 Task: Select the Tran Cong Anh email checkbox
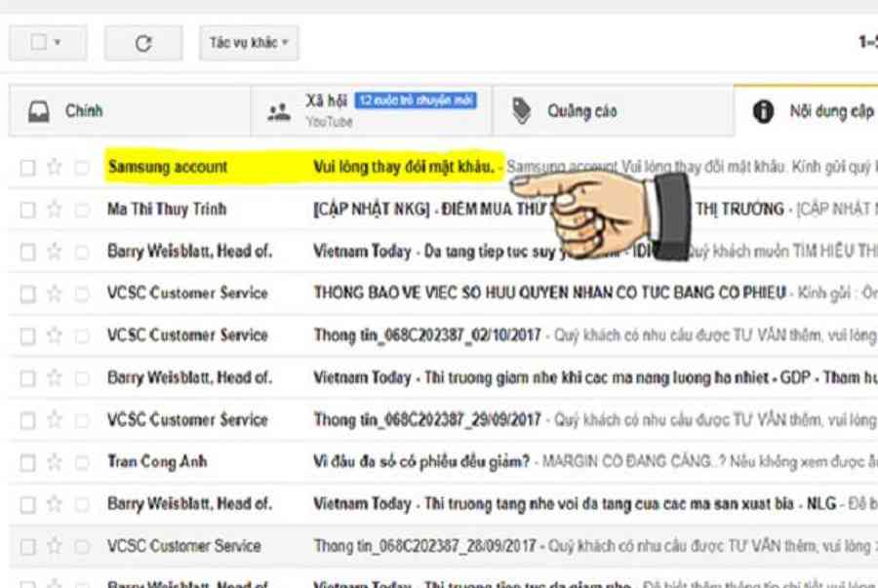pos(27,462)
